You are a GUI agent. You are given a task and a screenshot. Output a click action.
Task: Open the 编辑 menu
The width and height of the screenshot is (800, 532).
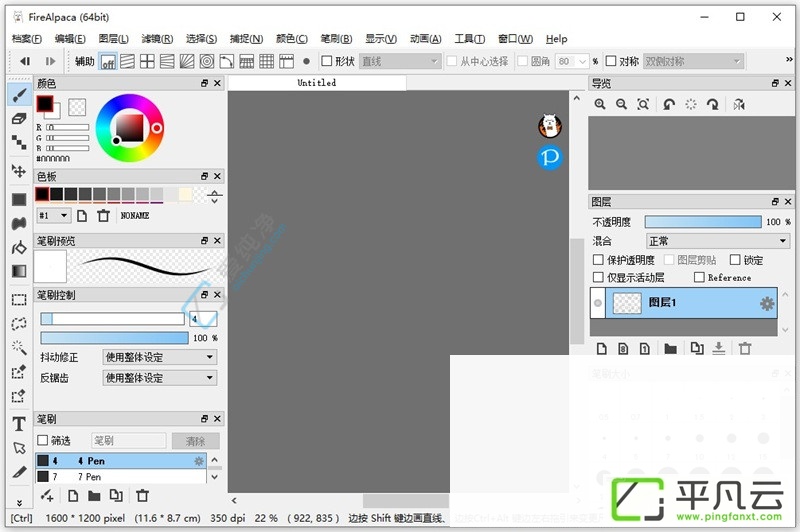[x=70, y=39]
